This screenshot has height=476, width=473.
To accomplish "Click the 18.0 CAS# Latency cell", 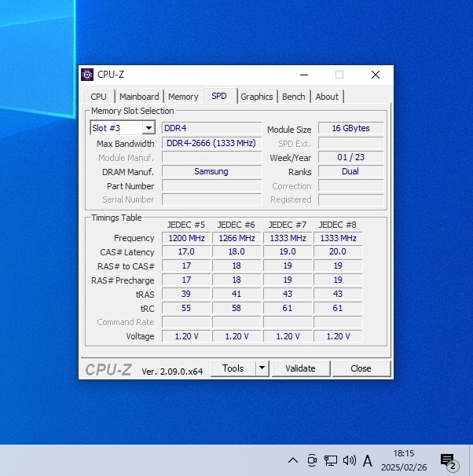I will (236, 251).
